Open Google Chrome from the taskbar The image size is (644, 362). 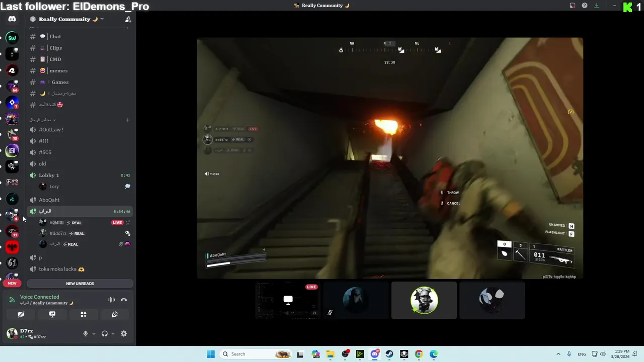(x=419, y=354)
